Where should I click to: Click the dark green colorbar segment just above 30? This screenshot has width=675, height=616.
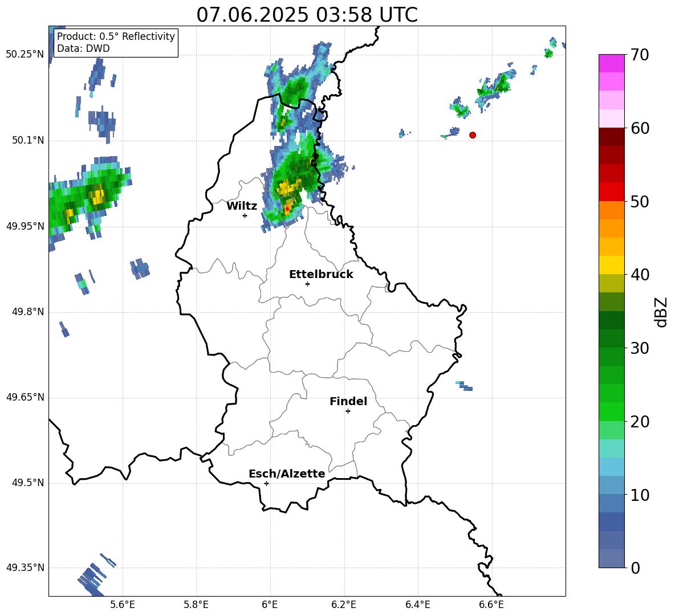[612, 338]
